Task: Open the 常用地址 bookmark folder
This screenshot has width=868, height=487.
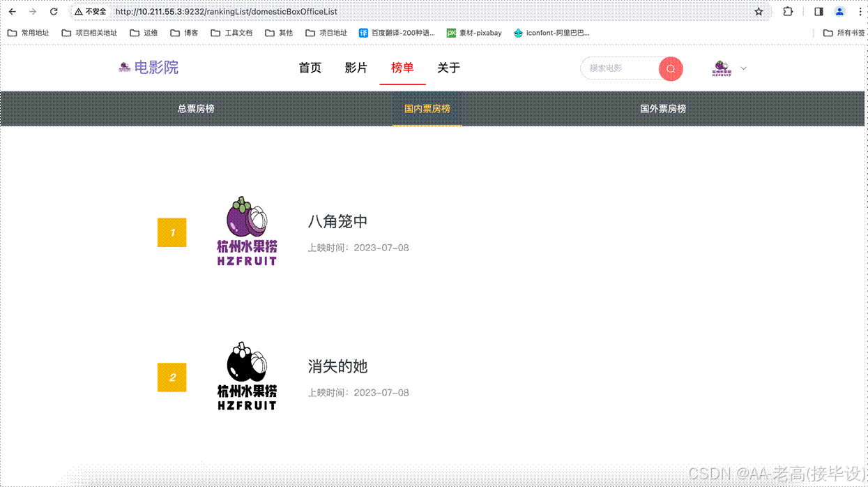Action: point(29,32)
